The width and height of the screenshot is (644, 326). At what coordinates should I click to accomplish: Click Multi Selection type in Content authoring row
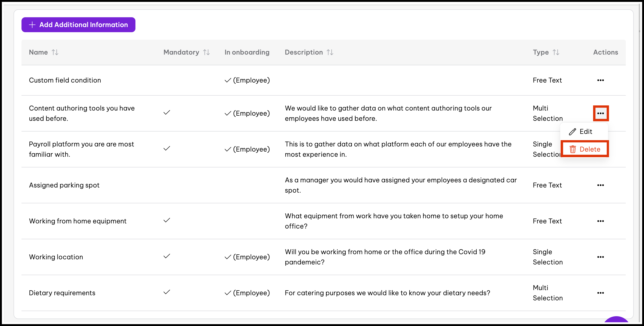point(548,113)
